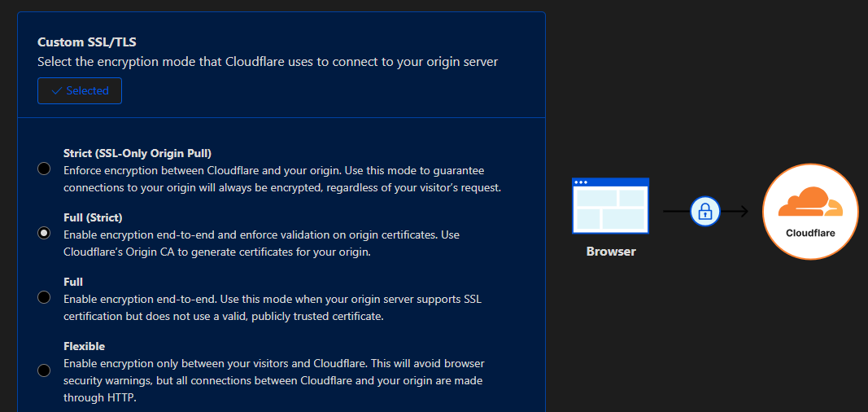Click the Custom SSL/TLS heading
The image size is (868, 412).
(x=87, y=42)
